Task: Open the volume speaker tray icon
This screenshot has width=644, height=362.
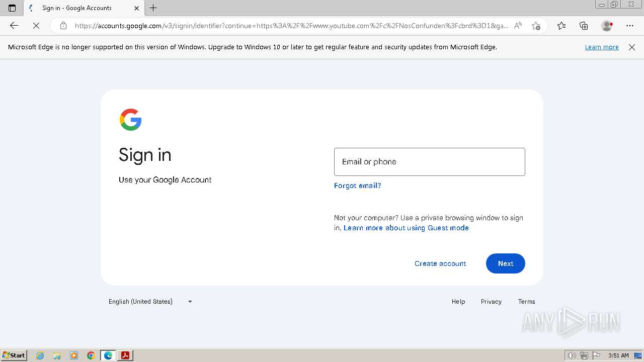Action: (x=572, y=355)
